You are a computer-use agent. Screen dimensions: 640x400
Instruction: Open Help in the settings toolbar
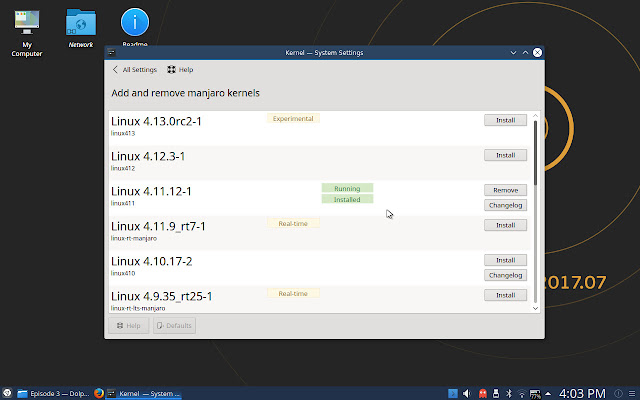point(180,70)
